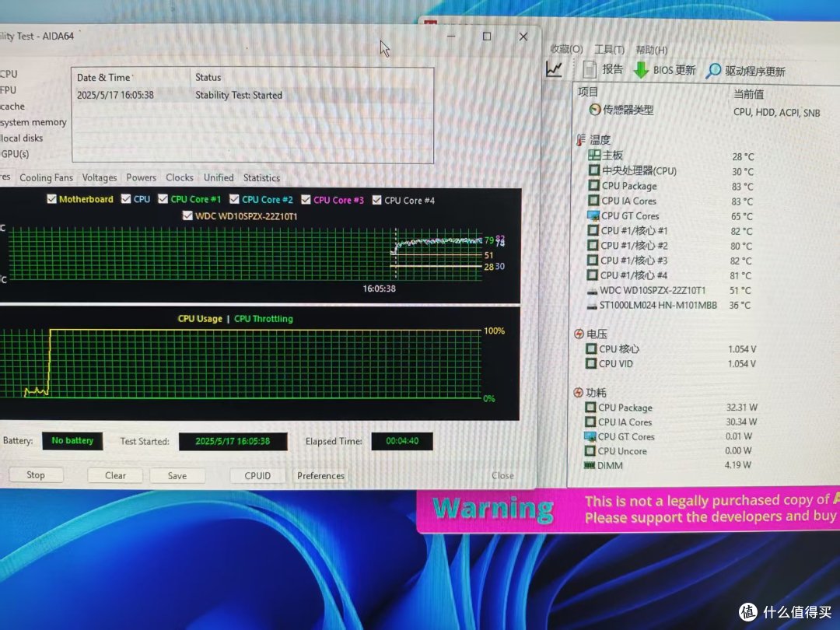
Task: Click the CPU #1/核心 #4 icon
Action: (x=593, y=275)
